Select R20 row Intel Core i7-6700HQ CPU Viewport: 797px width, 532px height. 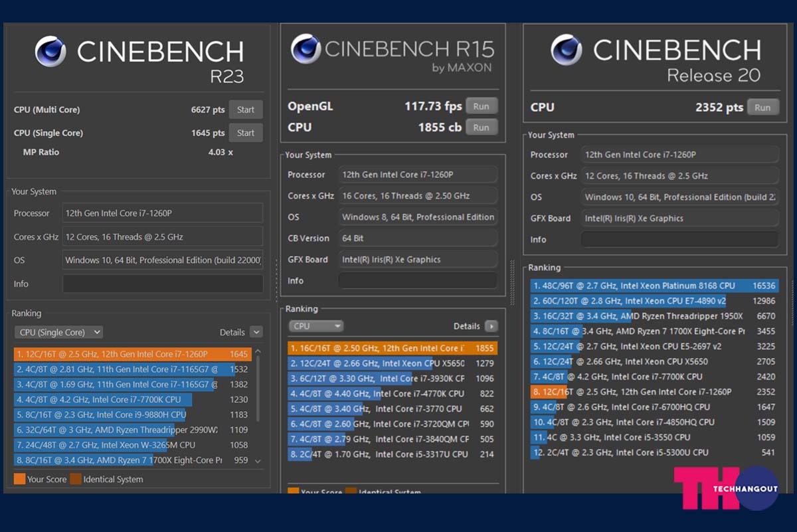click(655, 407)
